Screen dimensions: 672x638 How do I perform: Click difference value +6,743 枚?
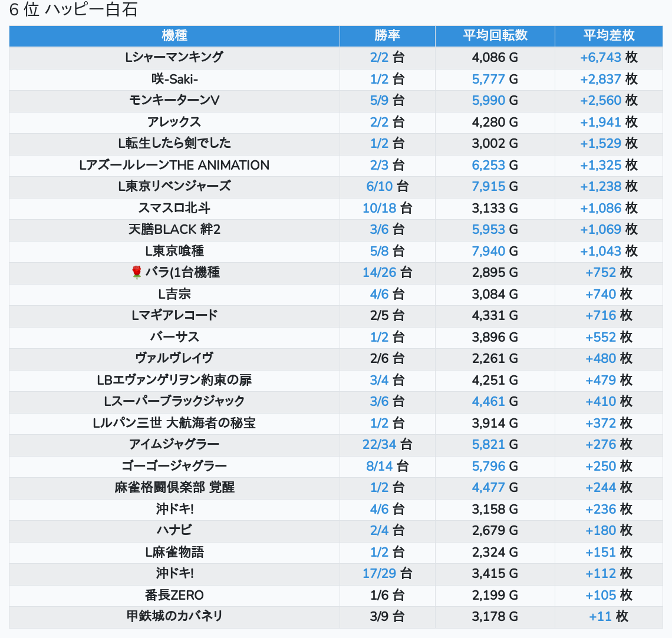(608, 57)
